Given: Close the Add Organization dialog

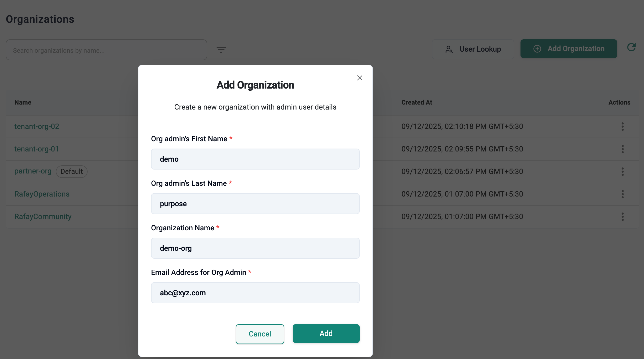Looking at the screenshot, I should click(x=359, y=78).
